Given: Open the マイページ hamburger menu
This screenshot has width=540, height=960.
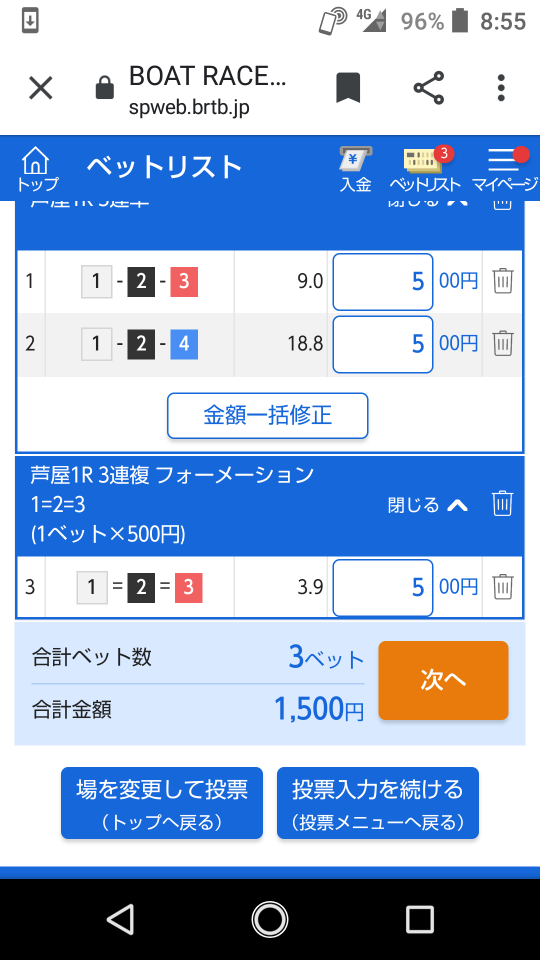Looking at the screenshot, I should [504, 170].
